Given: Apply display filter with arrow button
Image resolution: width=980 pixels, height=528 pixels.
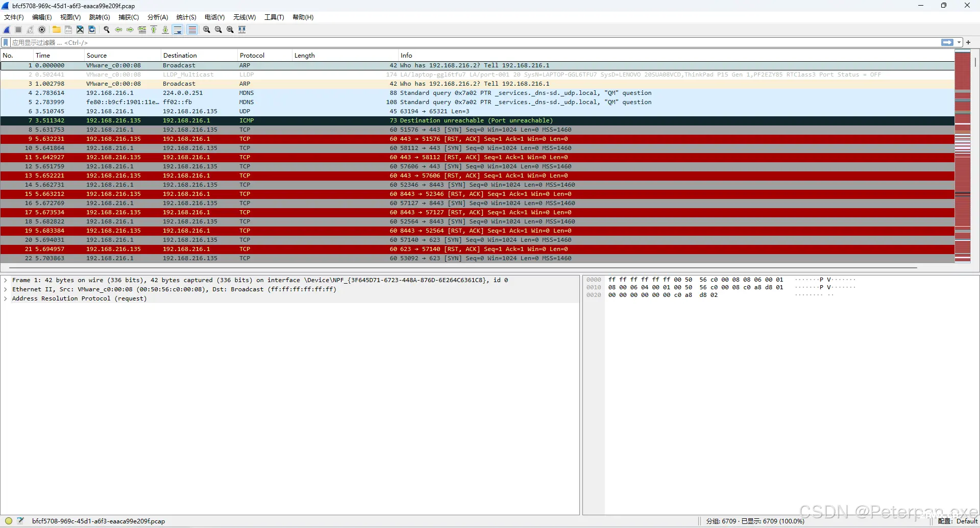Looking at the screenshot, I should tap(947, 42).
